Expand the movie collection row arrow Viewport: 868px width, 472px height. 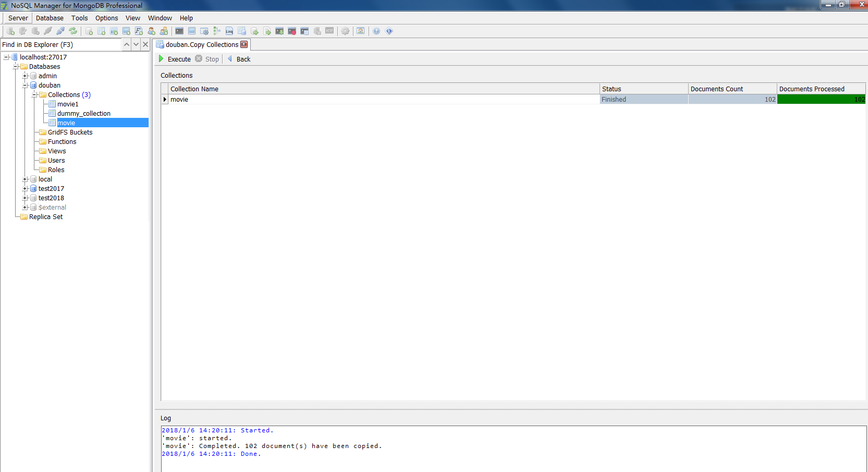(x=165, y=99)
